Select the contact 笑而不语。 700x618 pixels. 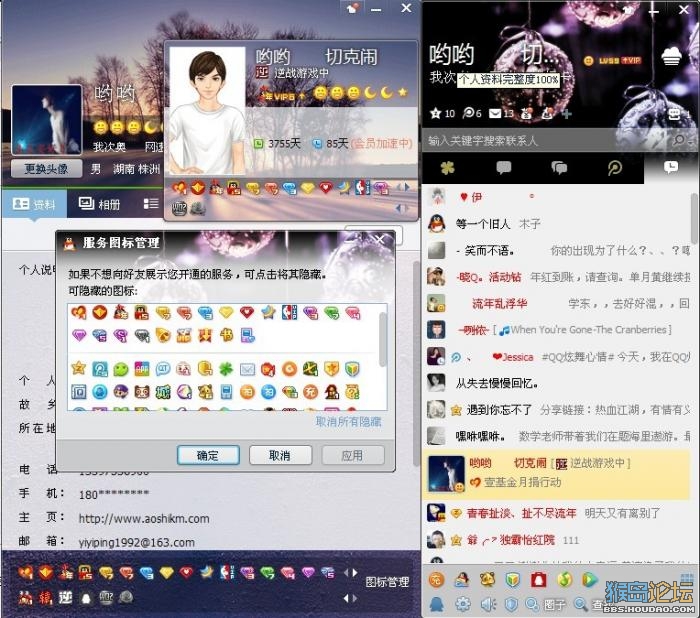click(x=557, y=251)
